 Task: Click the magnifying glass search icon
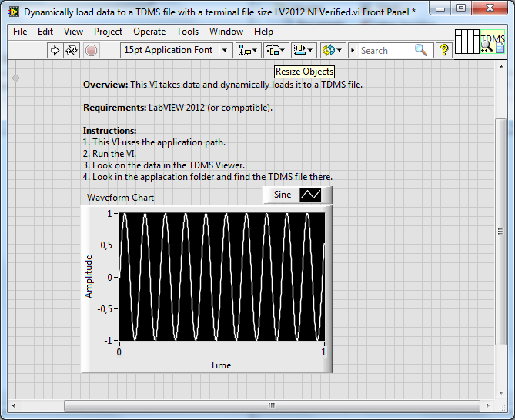[x=421, y=50]
